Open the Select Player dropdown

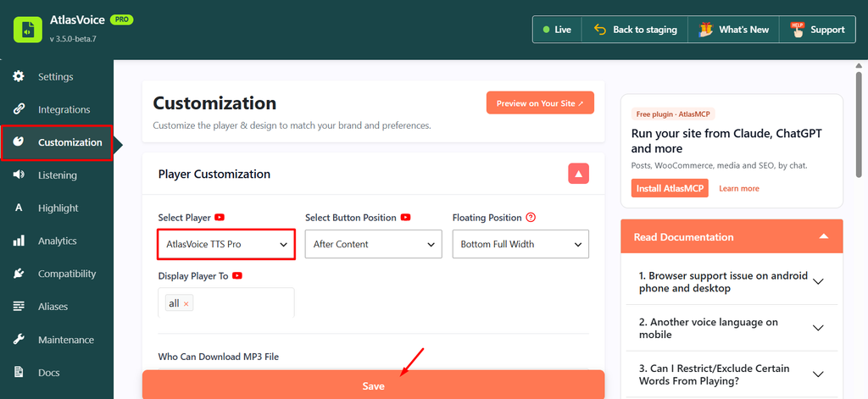click(x=225, y=244)
